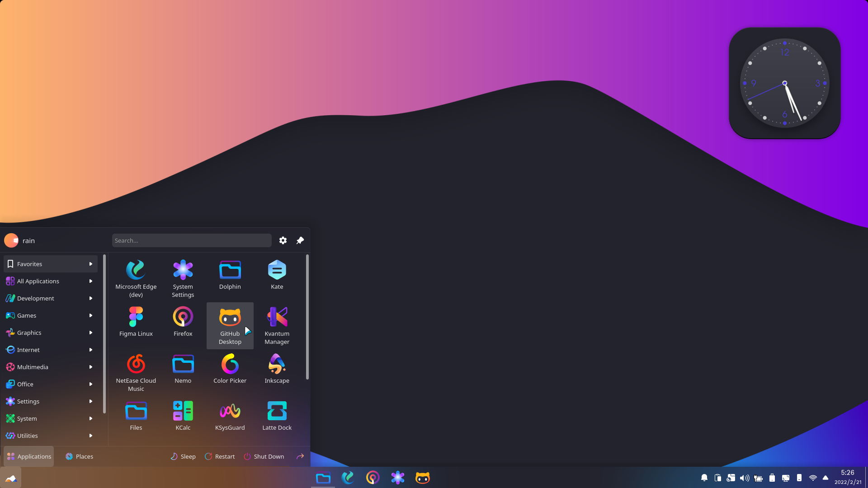The height and width of the screenshot is (488, 868).
Task: Open the Dolphin folder icon on taskbar
Action: (x=323, y=478)
